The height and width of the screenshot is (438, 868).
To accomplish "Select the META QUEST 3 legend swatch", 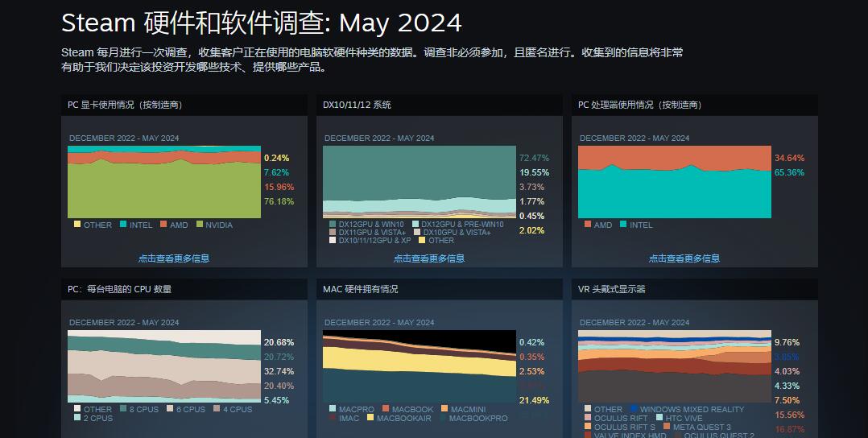I will (667, 427).
